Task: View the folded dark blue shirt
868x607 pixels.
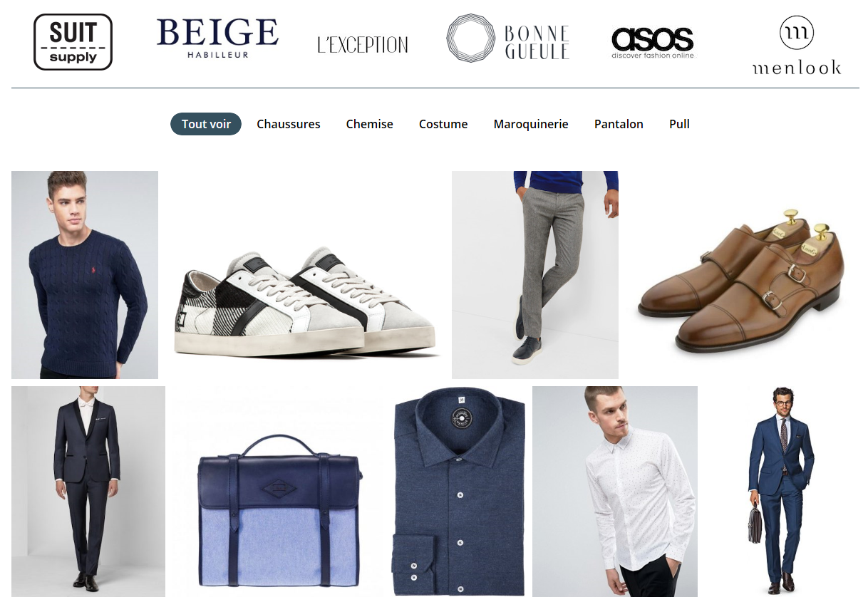Action: [x=459, y=492]
